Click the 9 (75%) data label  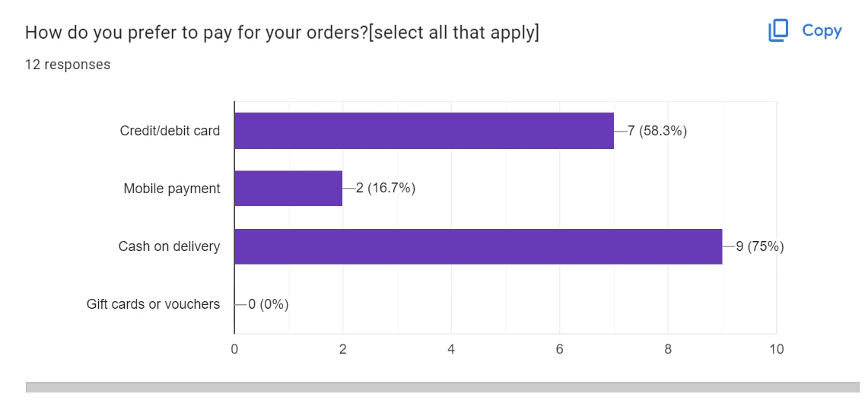759,246
